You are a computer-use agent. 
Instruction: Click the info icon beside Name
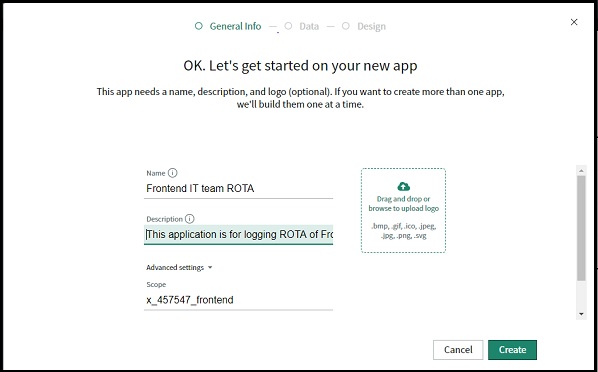172,173
